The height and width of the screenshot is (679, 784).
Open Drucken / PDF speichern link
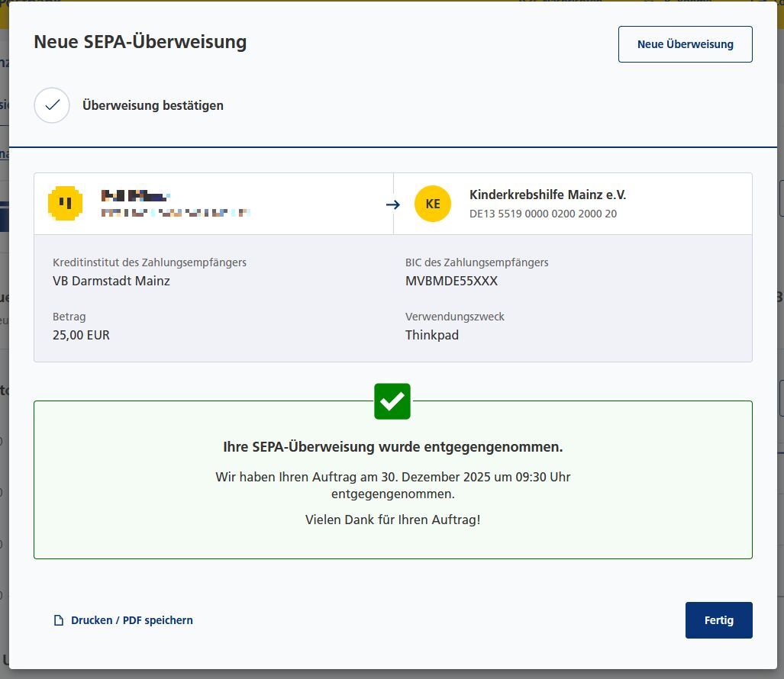click(131, 620)
